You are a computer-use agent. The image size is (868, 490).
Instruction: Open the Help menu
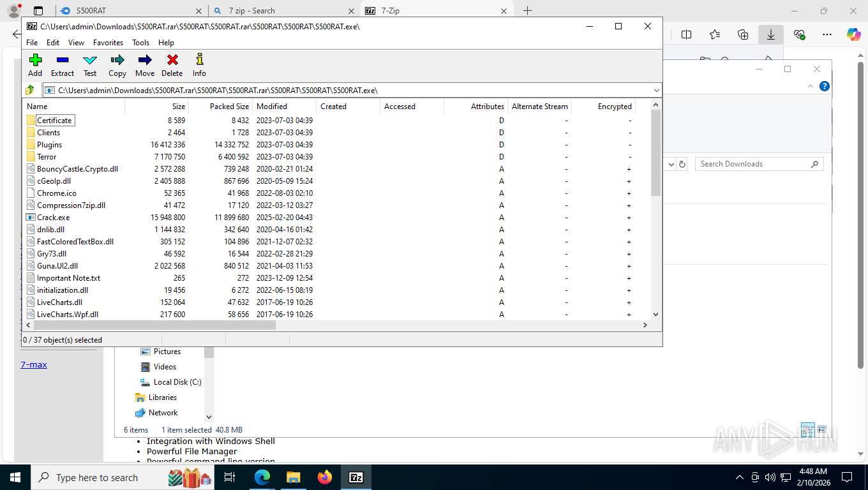pyautogui.click(x=166, y=43)
